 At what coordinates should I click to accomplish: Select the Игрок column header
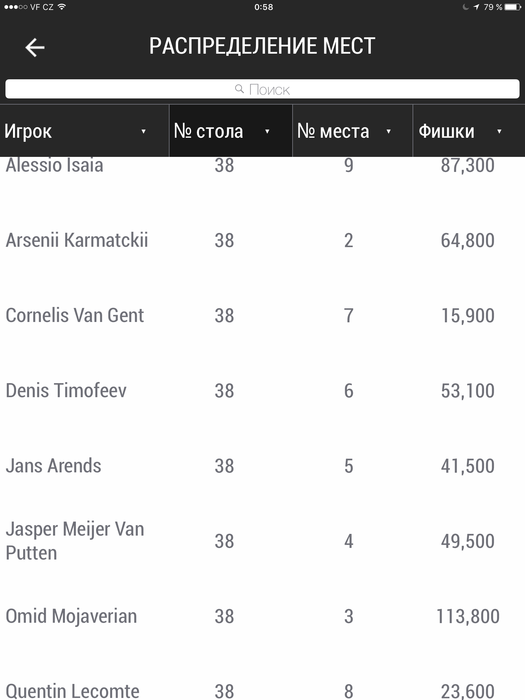pos(84,131)
